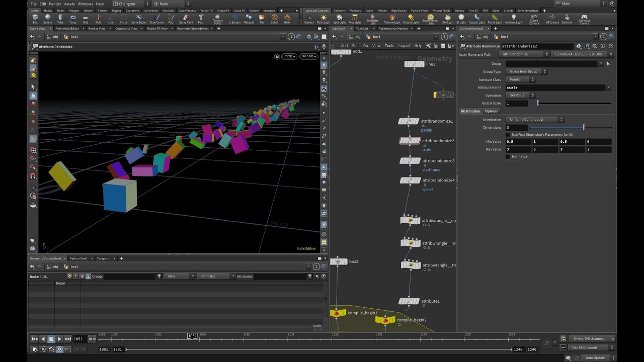The height and width of the screenshot is (362, 644).
Task: Add a Spot Light from shelf
Action: click(340, 19)
